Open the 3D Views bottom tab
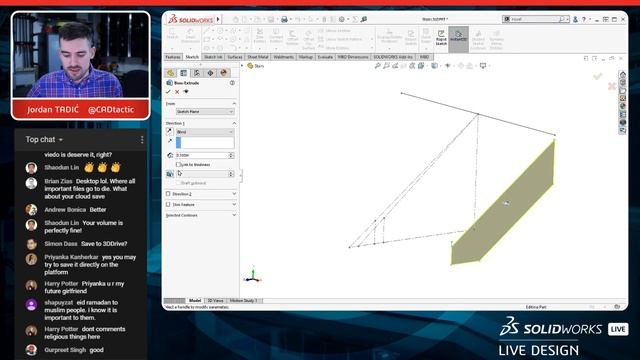 (216, 301)
